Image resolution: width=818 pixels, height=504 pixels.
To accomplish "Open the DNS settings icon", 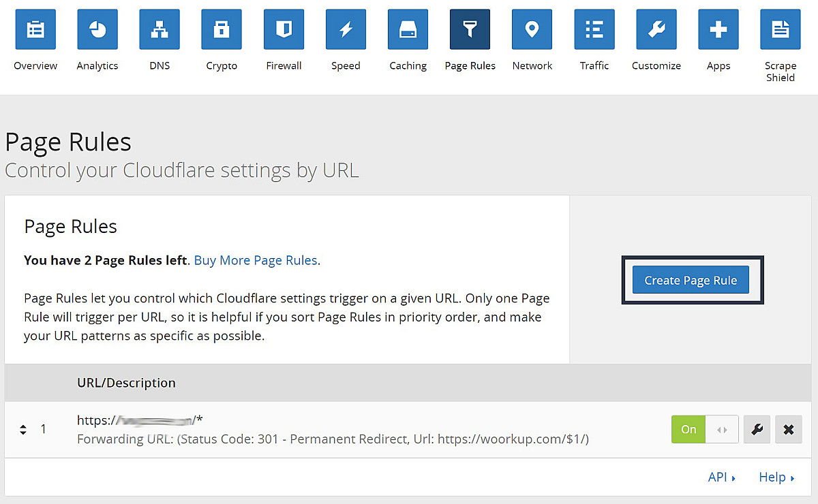I will [159, 29].
